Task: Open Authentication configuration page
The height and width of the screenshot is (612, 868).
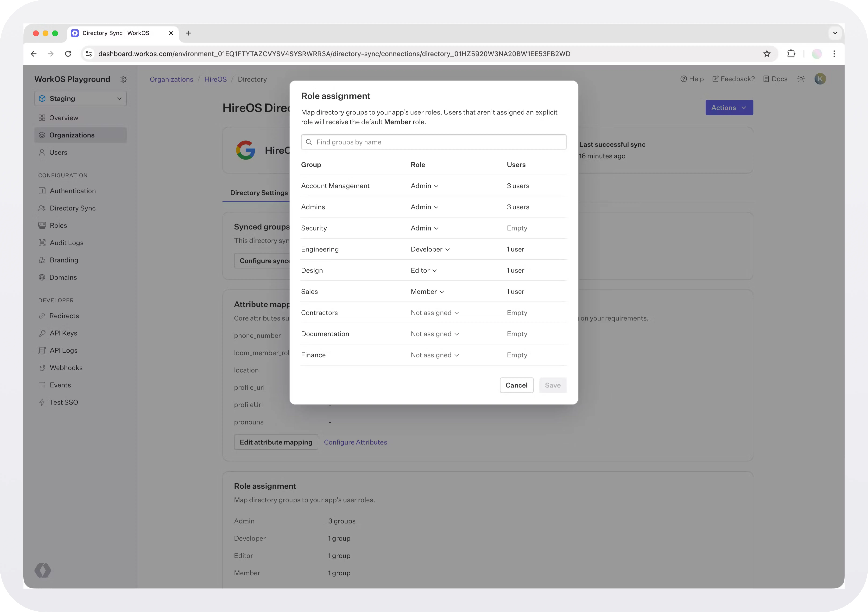Action: (x=81, y=191)
